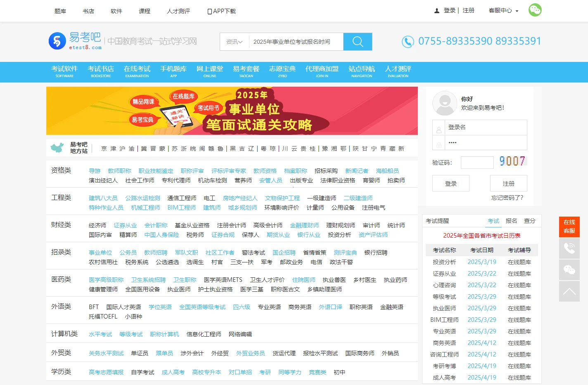Open the 建筑八大员 link
The height and width of the screenshot is (385, 588).
[x=103, y=198]
